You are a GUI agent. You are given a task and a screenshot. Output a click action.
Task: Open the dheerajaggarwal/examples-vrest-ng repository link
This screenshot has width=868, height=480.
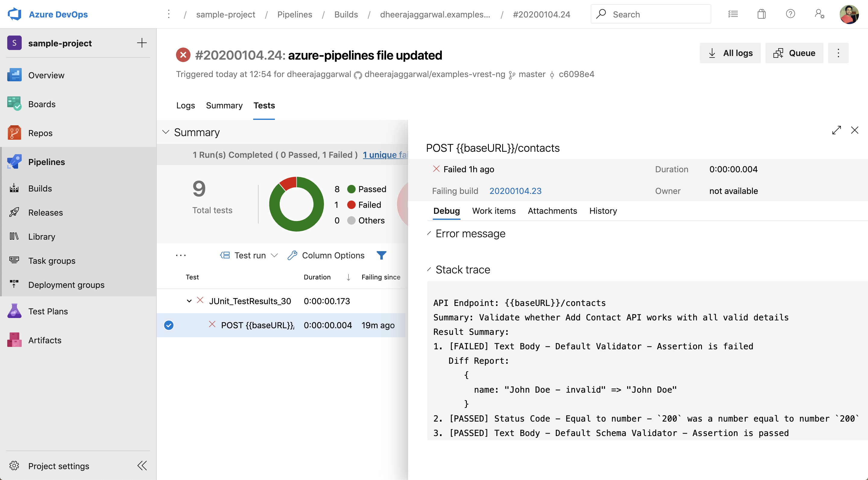click(x=435, y=74)
